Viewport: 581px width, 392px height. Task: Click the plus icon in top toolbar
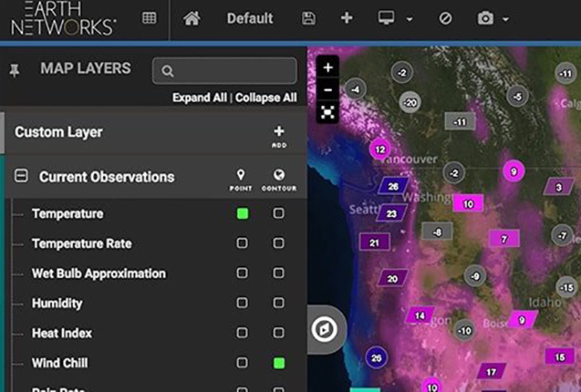[x=346, y=18]
